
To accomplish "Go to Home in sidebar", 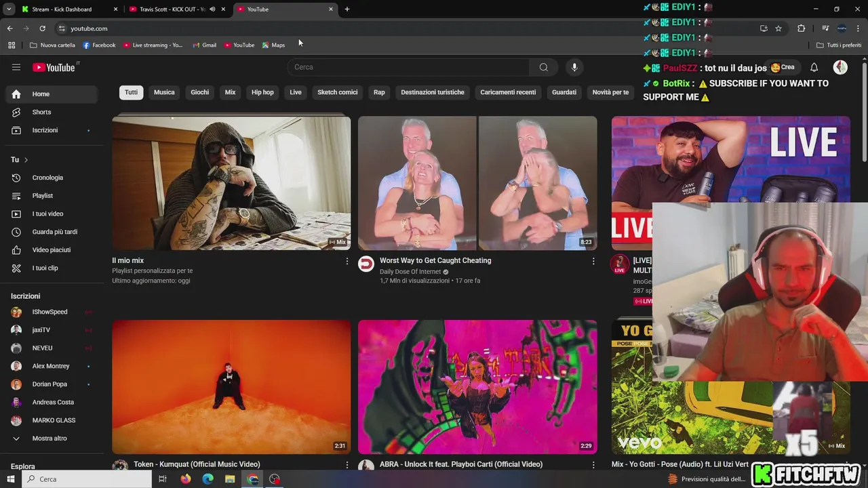I will coord(52,94).
